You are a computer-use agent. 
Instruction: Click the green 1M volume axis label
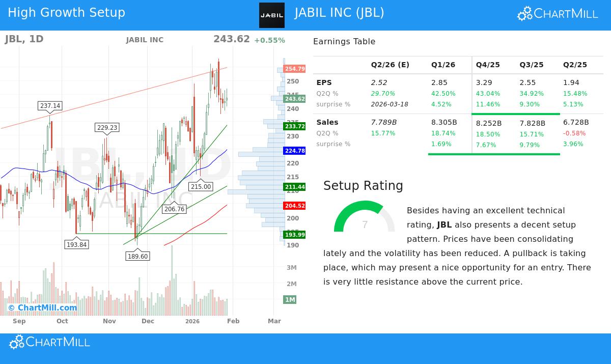point(290,299)
